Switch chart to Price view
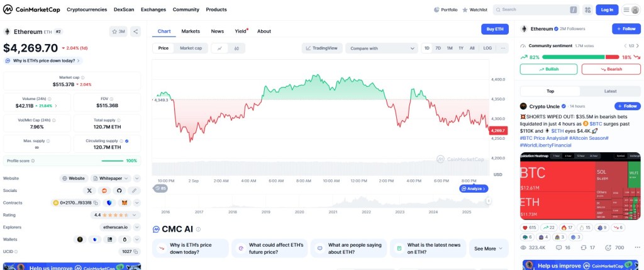 click(x=164, y=48)
